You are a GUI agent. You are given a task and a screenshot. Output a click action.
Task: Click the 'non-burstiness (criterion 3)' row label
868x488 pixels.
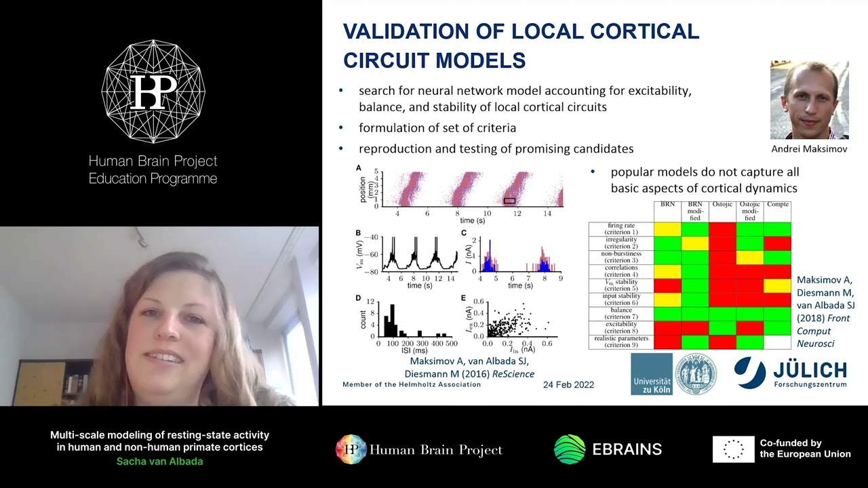click(621, 257)
